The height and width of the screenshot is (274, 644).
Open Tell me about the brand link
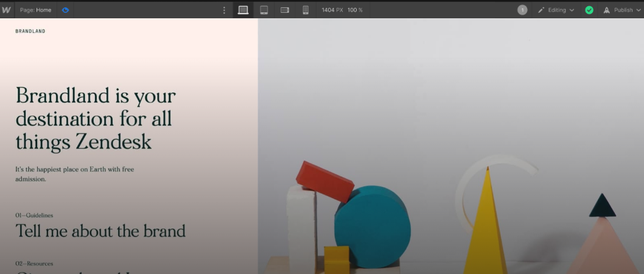100,231
